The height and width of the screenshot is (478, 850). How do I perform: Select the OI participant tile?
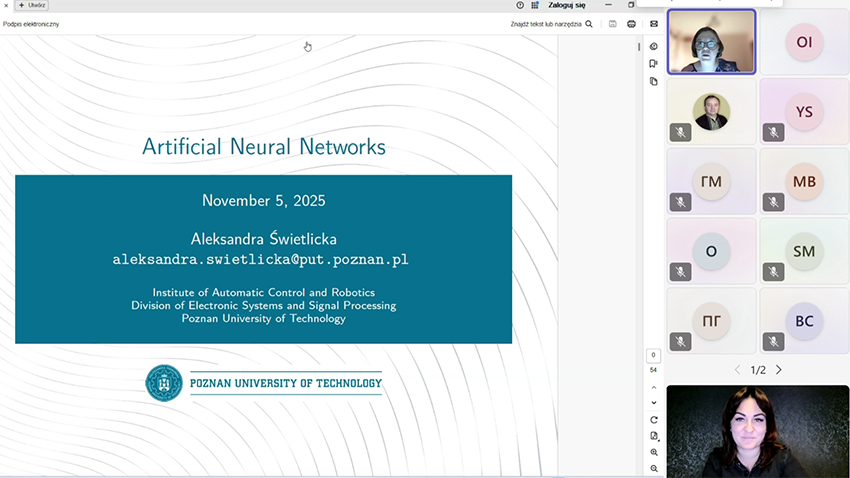tap(804, 42)
